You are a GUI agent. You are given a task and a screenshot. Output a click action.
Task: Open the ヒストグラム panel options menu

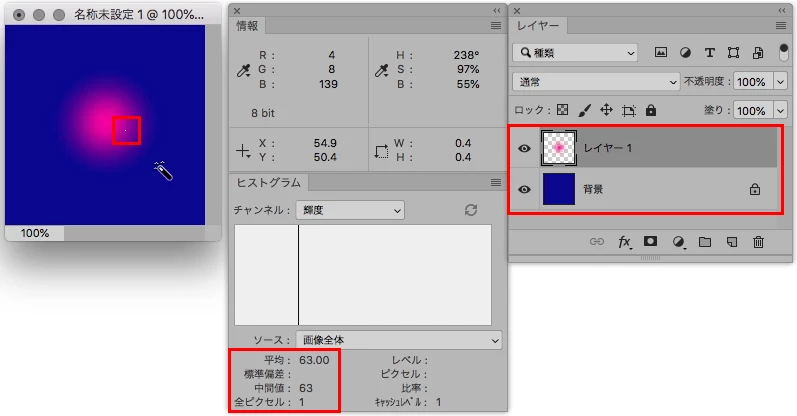[x=496, y=183]
